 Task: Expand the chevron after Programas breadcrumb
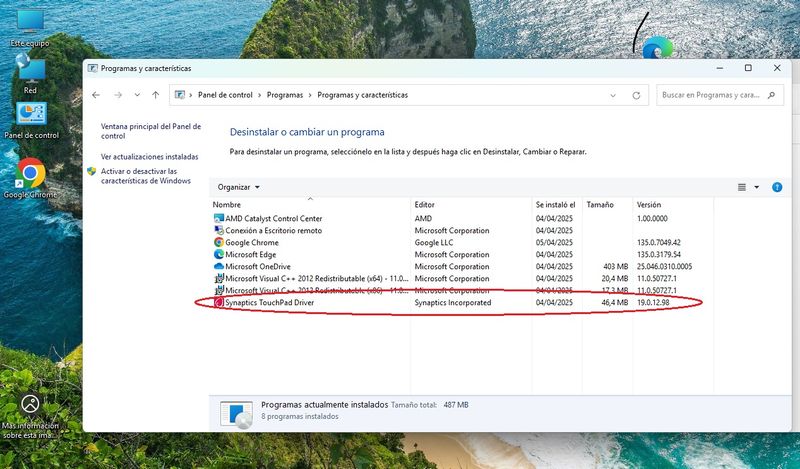click(310, 95)
